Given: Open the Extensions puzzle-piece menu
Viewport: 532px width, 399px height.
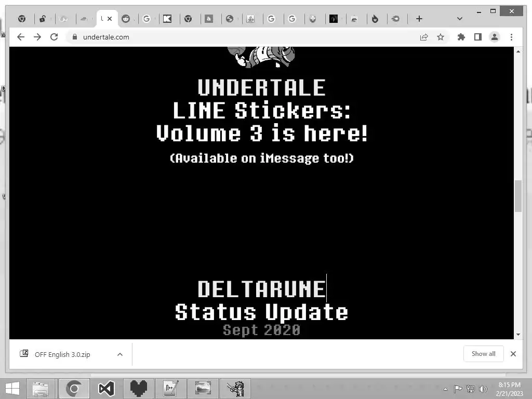Looking at the screenshot, I should click(461, 37).
